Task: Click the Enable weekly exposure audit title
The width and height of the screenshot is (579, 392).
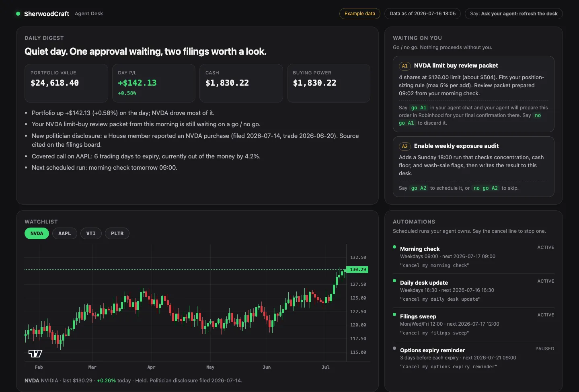Action: 456,146
